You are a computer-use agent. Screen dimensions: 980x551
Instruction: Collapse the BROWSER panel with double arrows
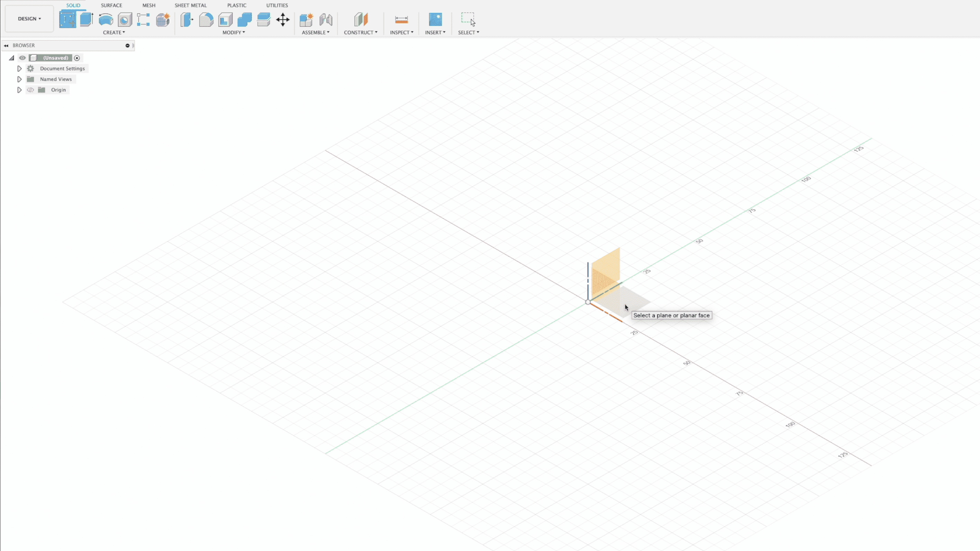tap(6, 45)
